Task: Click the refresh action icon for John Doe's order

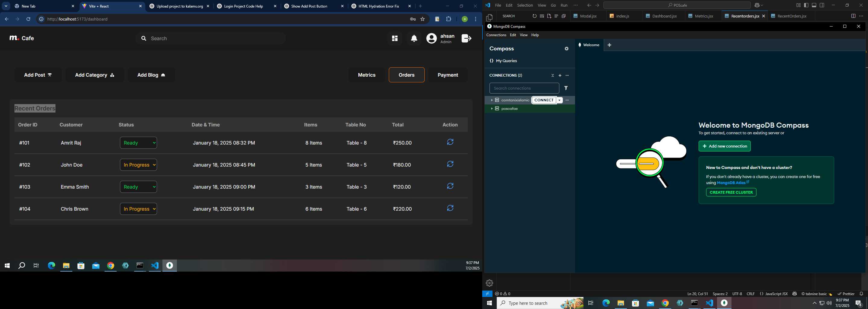Action: (450, 164)
